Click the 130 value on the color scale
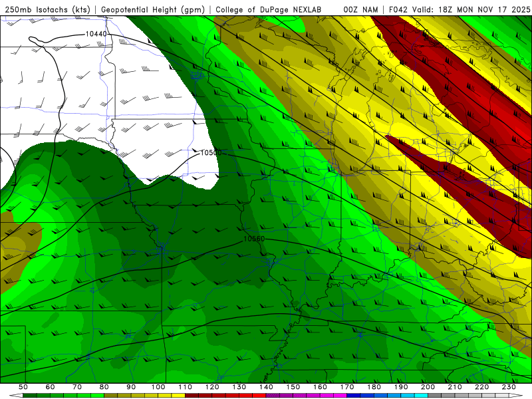The height and width of the screenshot is (399, 532). pos(239,387)
